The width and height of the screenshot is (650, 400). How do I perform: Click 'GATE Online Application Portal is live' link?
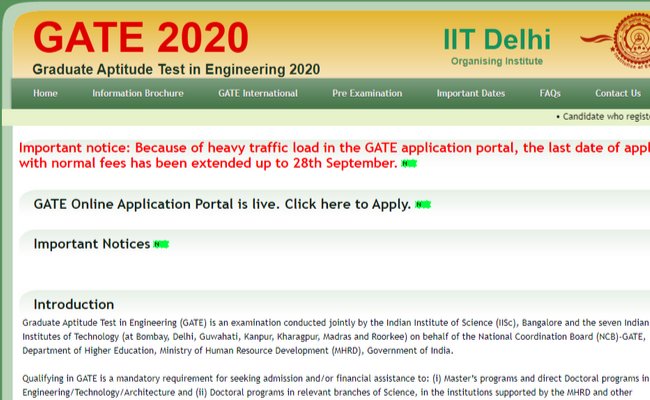tap(222, 204)
